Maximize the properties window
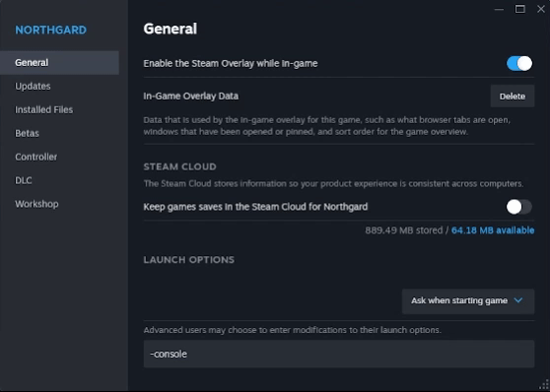The width and height of the screenshot is (550, 392). 519,9
